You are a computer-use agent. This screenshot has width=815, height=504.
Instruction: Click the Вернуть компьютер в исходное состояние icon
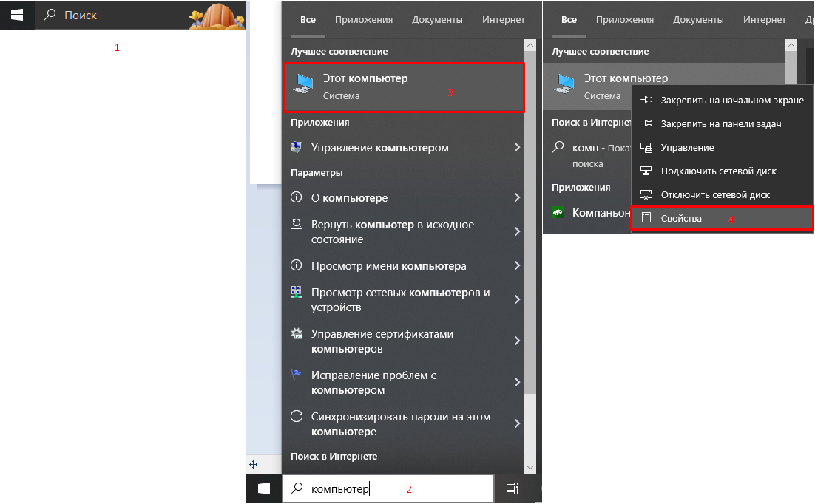coord(297,225)
